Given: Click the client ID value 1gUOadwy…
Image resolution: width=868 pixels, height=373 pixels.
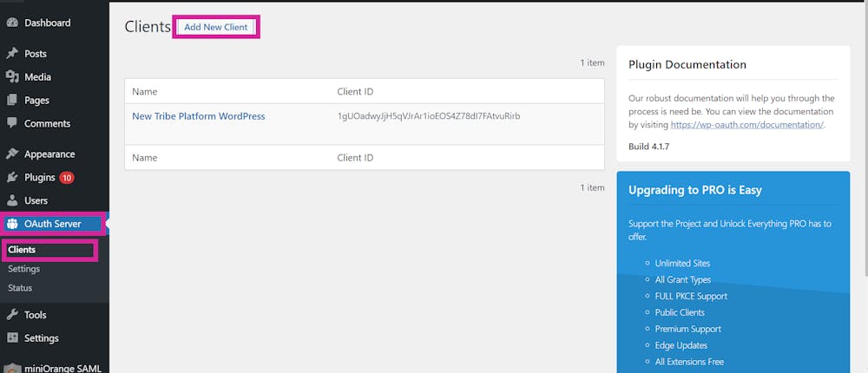Looking at the screenshot, I should [x=429, y=116].
